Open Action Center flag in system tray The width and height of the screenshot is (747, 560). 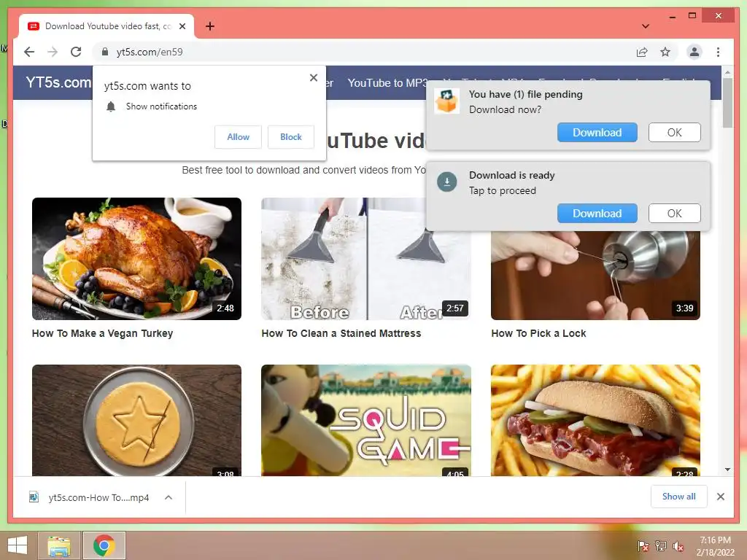643,546
